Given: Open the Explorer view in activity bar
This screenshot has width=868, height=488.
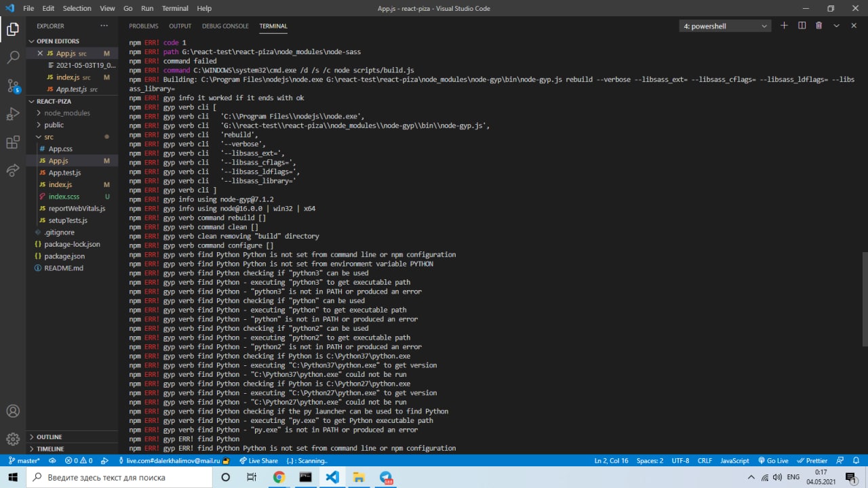Looking at the screenshot, I should tap(13, 29).
